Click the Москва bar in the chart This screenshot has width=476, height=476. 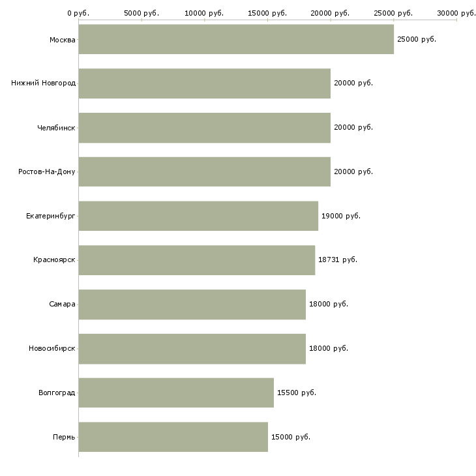point(236,39)
